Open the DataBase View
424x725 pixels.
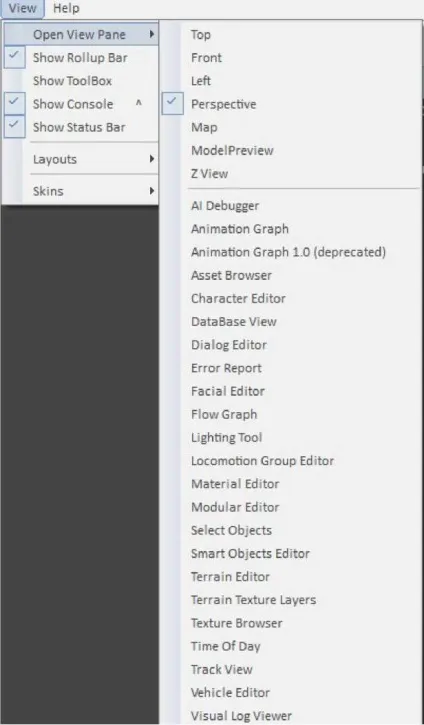[291, 321]
